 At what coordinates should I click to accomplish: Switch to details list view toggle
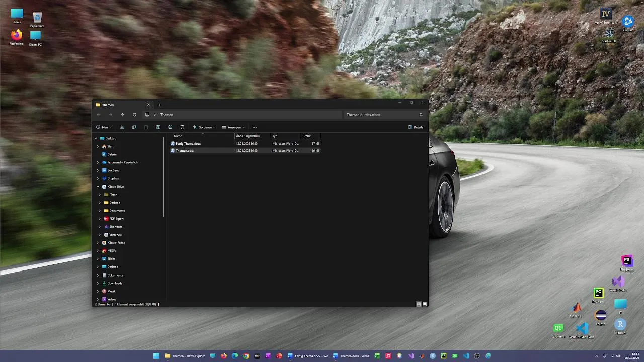point(419,304)
